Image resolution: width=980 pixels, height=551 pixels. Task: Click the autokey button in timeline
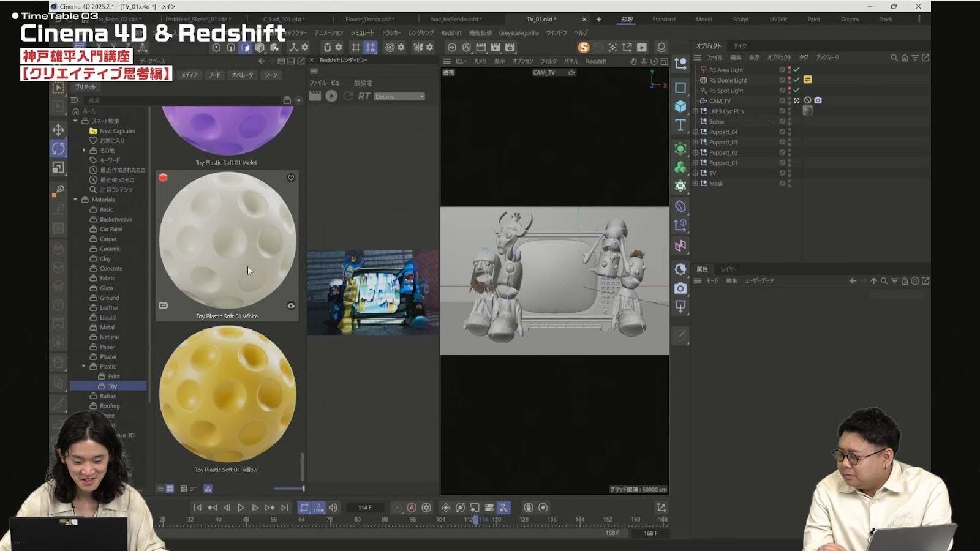pyautogui.click(x=412, y=508)
